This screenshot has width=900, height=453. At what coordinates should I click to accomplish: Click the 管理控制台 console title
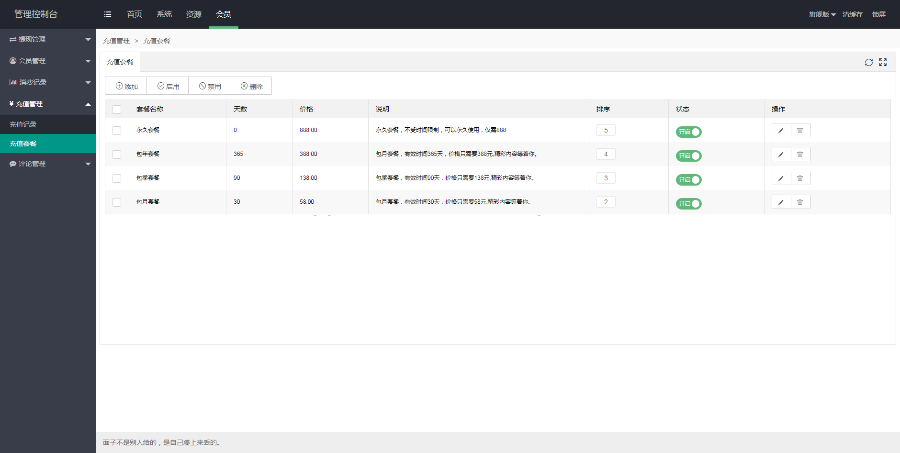36,14
